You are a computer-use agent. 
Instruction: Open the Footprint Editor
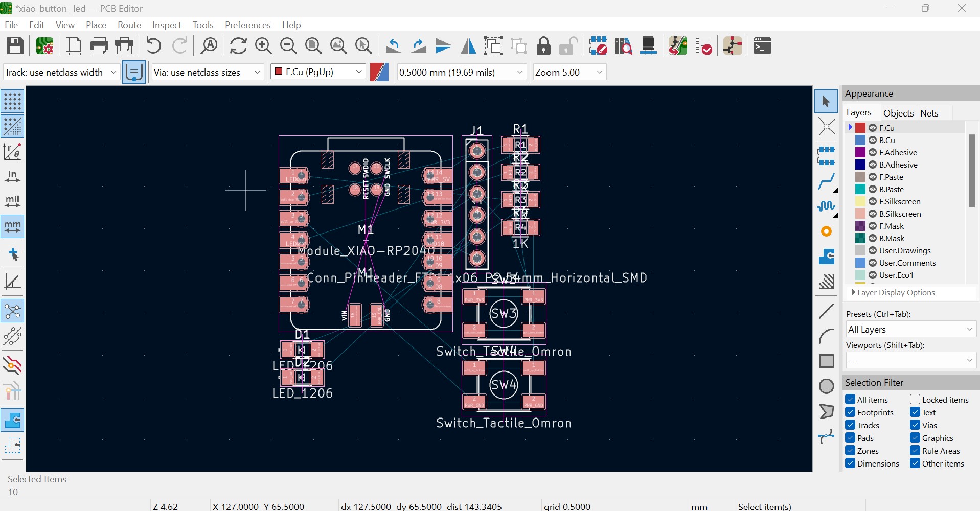pos(598,46)
